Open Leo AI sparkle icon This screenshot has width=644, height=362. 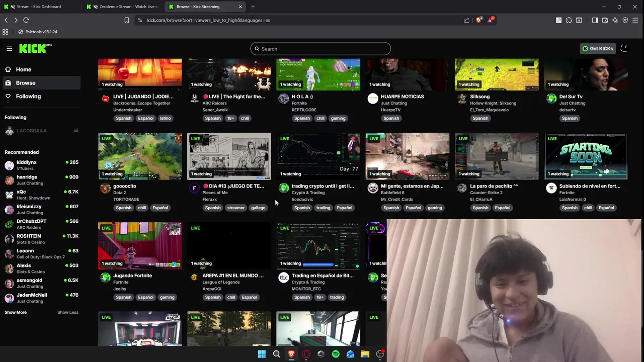point(615,20)
